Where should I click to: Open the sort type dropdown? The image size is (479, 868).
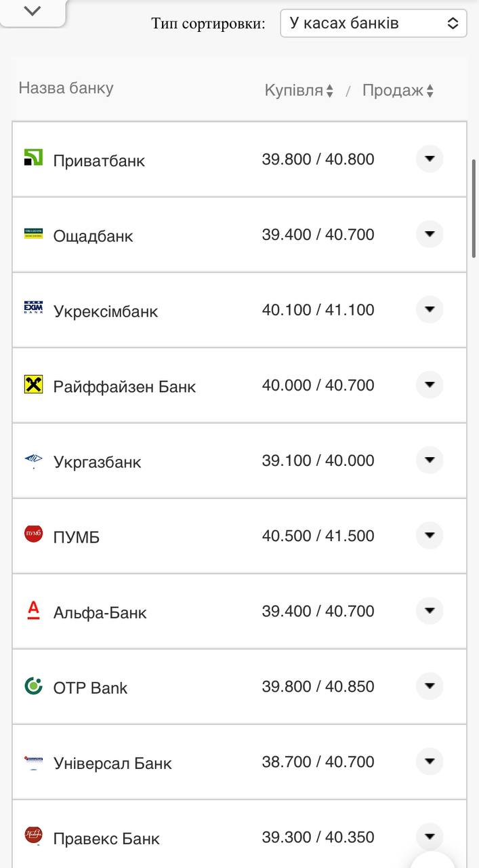373,23
